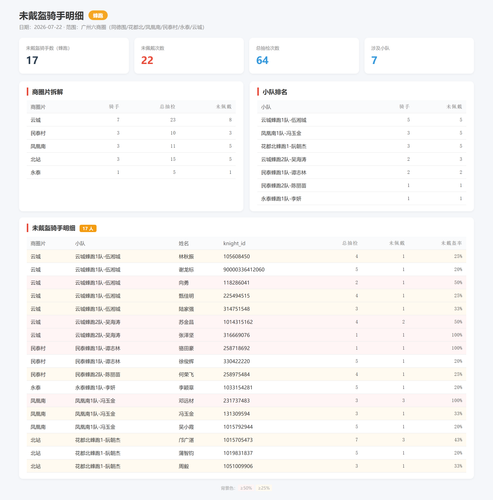Image resolution: width=493 pixels, height=500 pixels.
Task: Click knight id 1015792944
Action: [x=238, y=427]
